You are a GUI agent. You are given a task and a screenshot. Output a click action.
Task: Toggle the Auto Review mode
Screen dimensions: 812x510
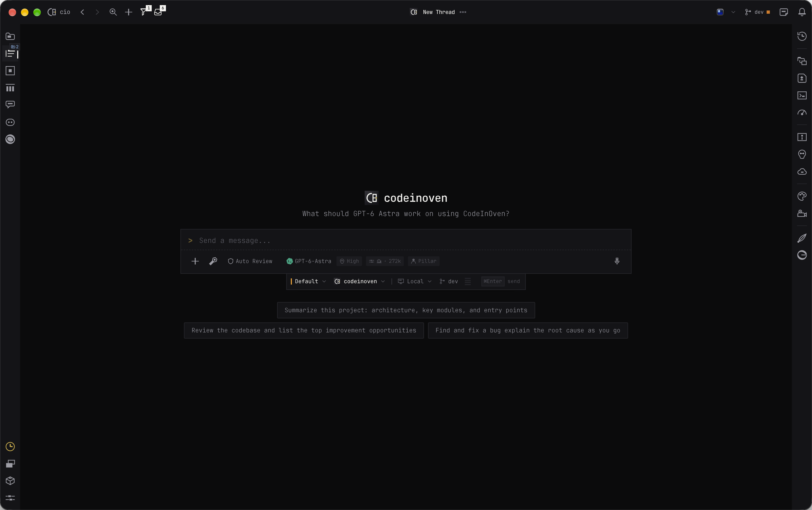click(250, 261)
